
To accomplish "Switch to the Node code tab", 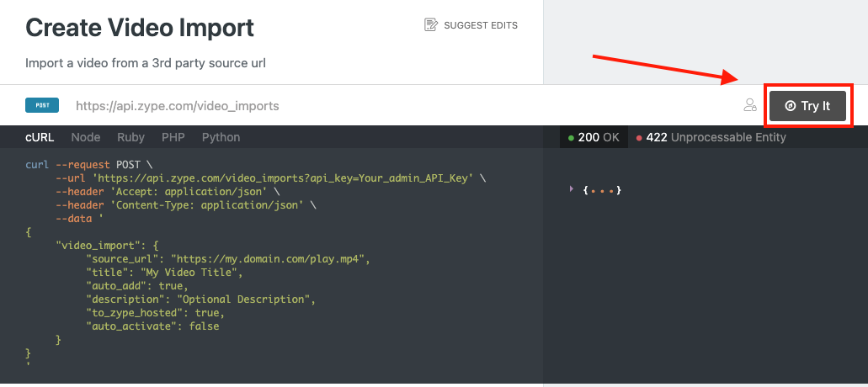I will coord(86,137).
